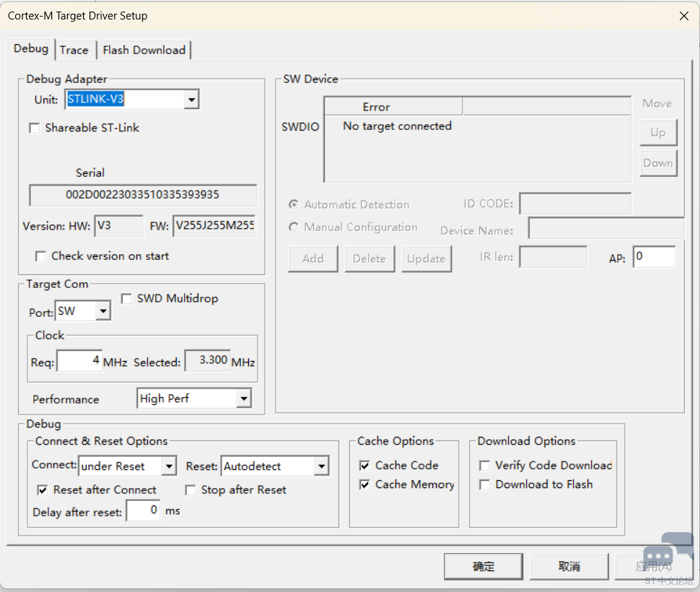Open the Port SW dropdown
Viewport: 700px width, 592px height.
tap(103, 311)
